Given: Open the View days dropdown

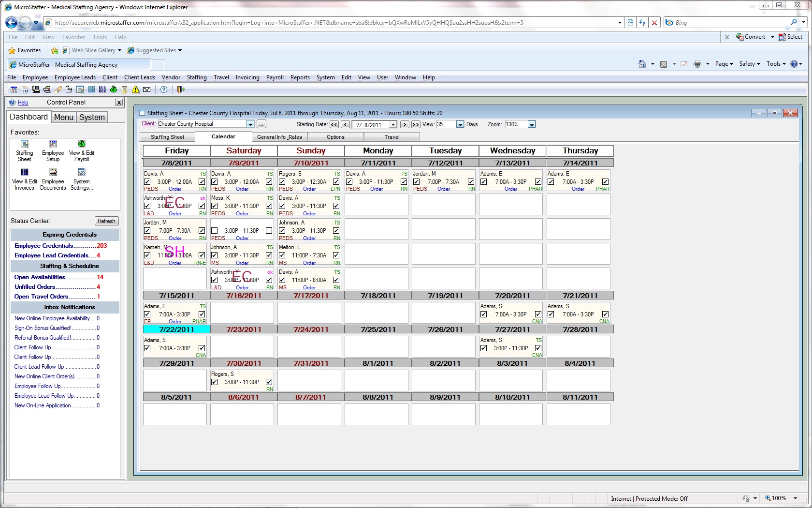Looking at the screenshot, I should click(460, 125).
